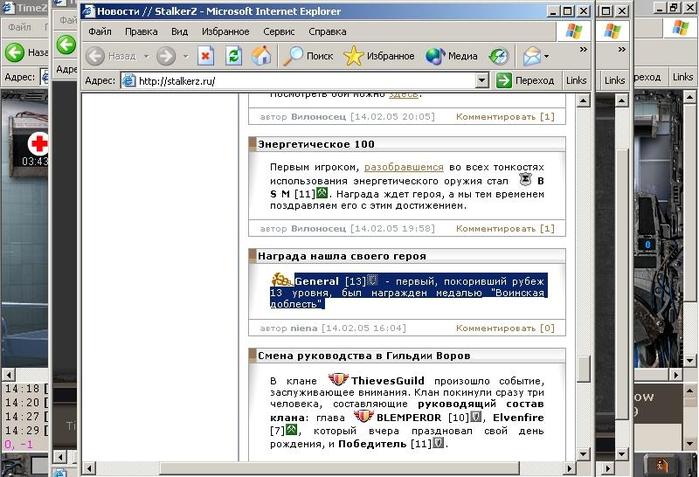Click Links toolbar label in StalkerZ window
The height and width of the screenshot is (477, 699).
point(576,81)
